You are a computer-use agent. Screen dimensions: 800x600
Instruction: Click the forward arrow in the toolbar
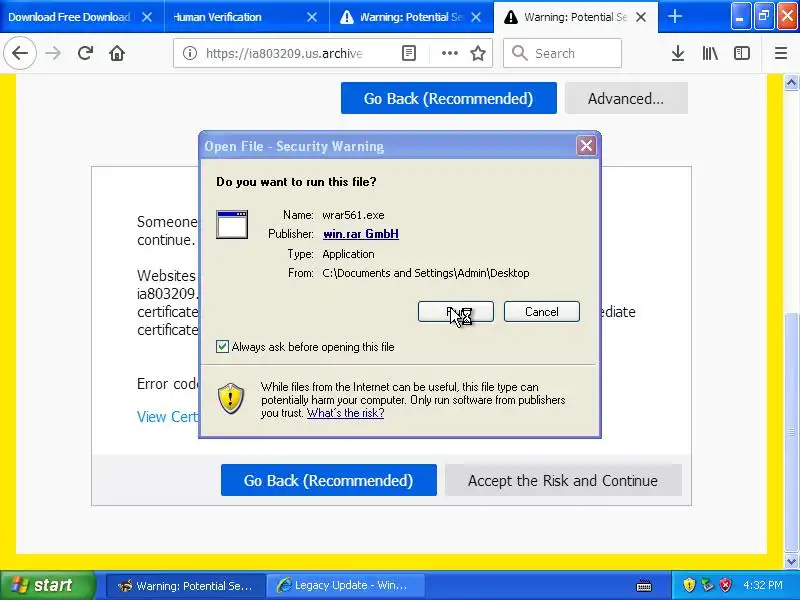[53, 53]
